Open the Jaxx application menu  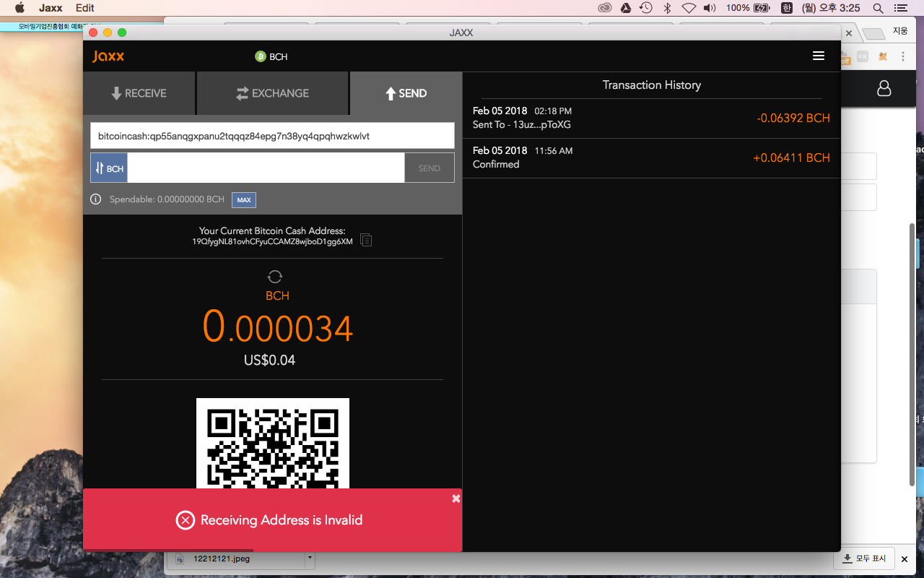(51, 8)
